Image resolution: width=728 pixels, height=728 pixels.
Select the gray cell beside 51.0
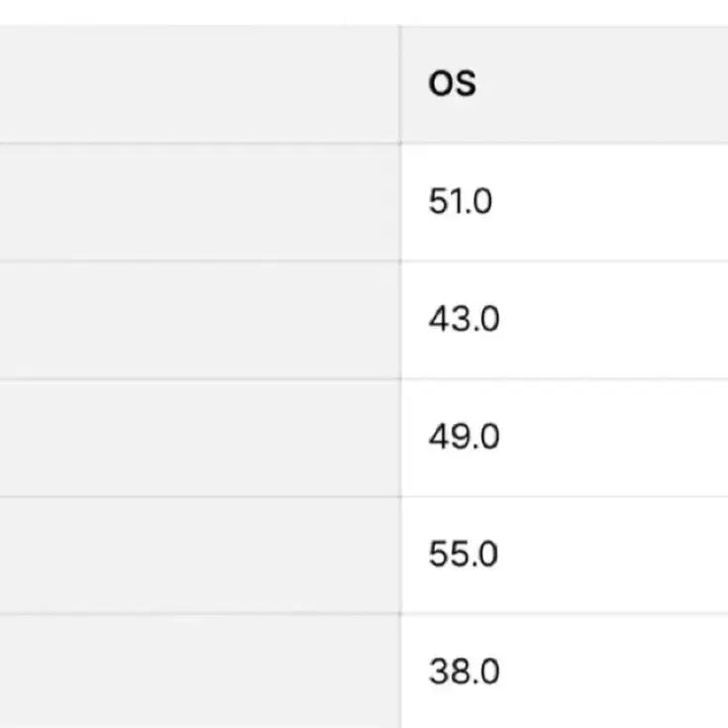pyautogui.click(x=198, y=202)
